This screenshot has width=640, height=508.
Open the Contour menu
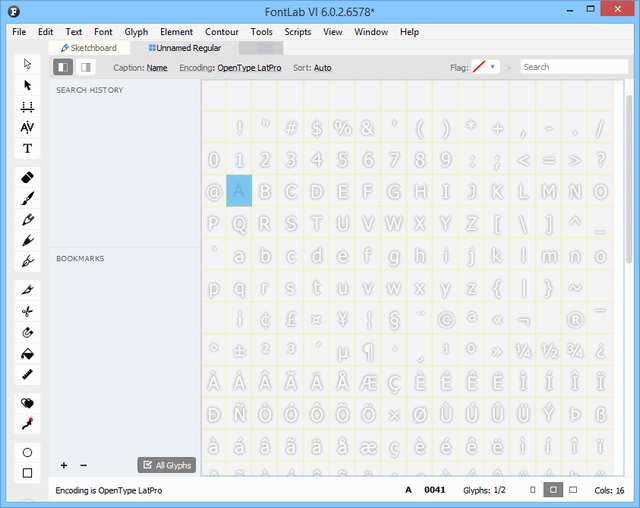click(222, 32)
